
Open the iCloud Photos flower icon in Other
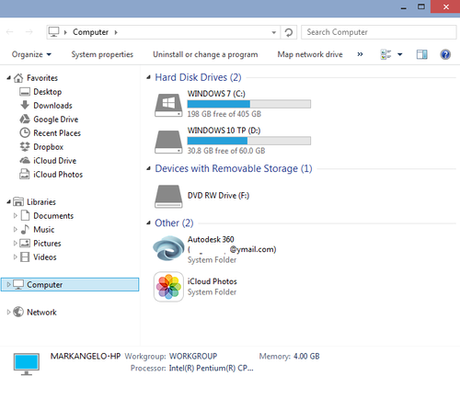[168, 287]
